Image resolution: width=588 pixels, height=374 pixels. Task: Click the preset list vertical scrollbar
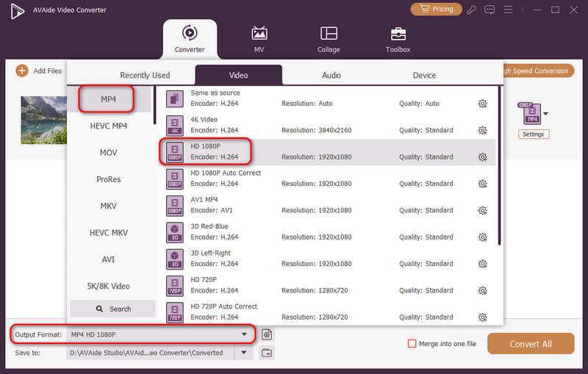(500, 165)
